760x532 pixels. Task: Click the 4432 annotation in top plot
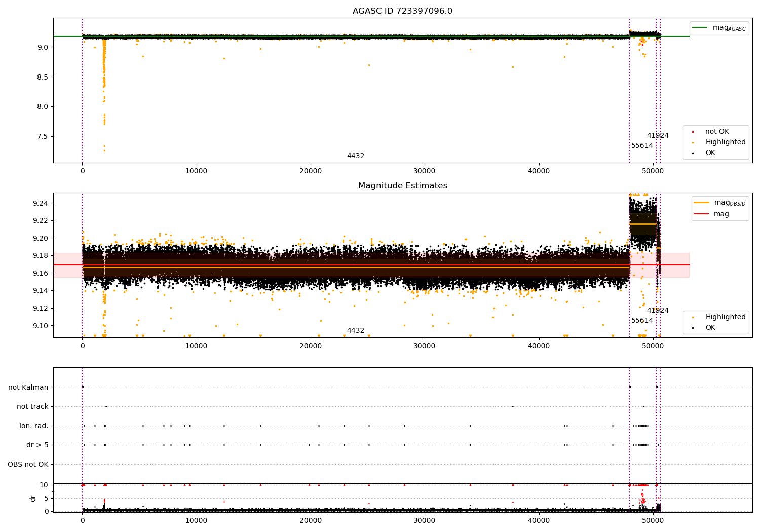coord(356,156)
